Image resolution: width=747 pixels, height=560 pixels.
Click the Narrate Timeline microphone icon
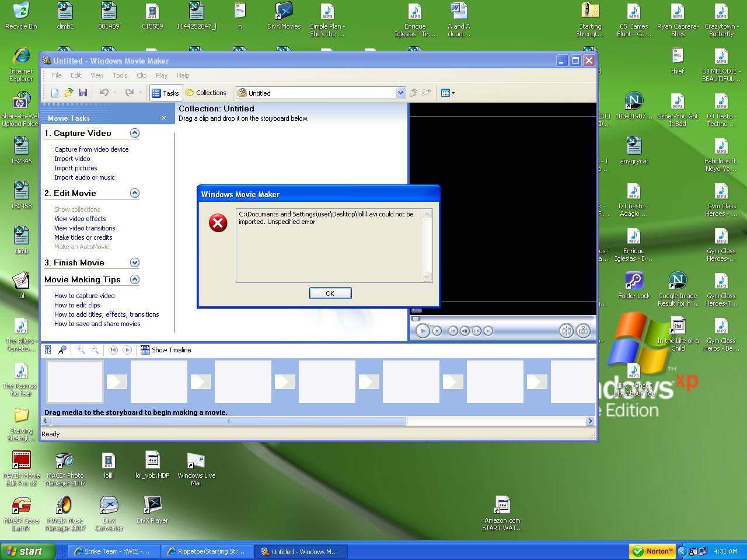pos(62,350)
